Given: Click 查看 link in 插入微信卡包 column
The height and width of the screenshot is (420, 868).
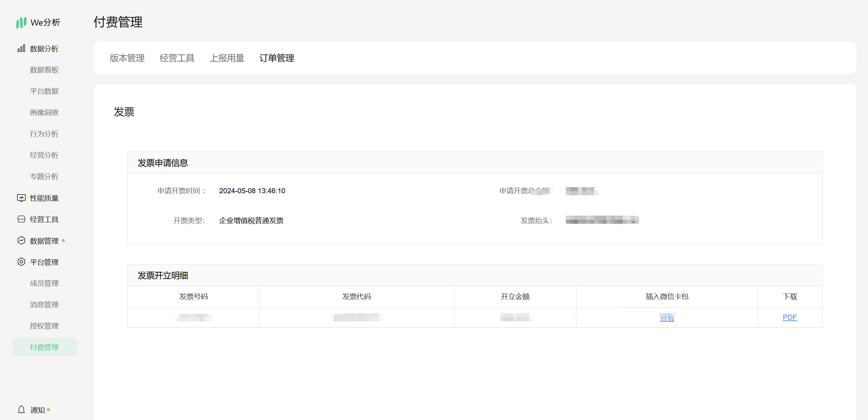Looking at the screenshot, I should point(667,318).
